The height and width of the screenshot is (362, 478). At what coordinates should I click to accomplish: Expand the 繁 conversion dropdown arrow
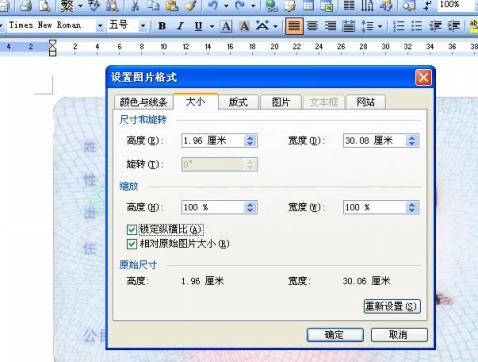coord(80,6)
